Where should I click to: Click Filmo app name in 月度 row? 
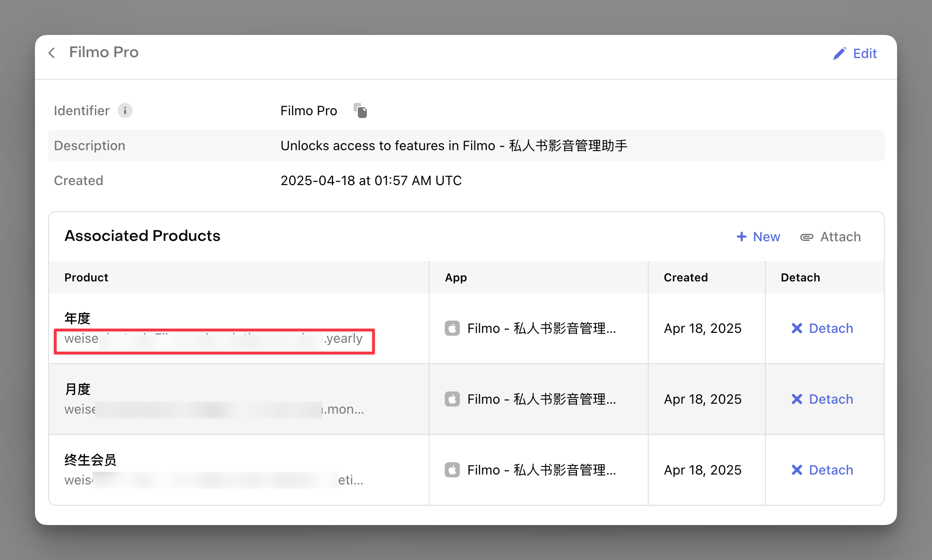click(541, 399)
